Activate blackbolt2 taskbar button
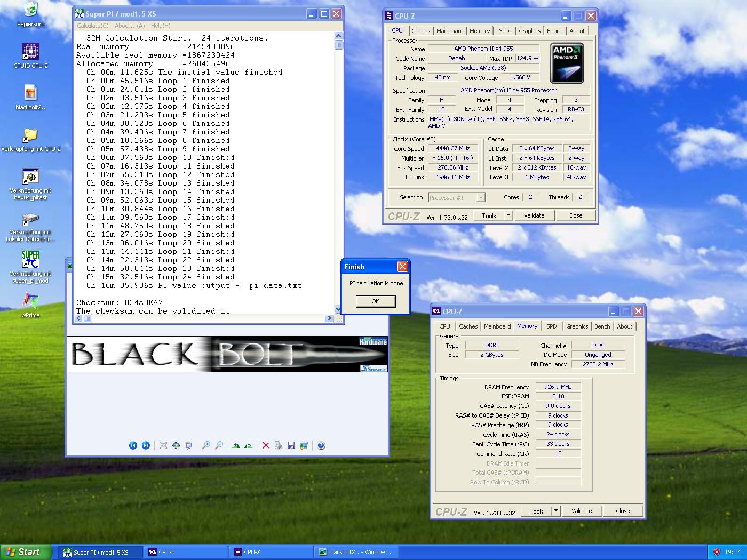This screenshot has width=747, height=560. [356, 552]
